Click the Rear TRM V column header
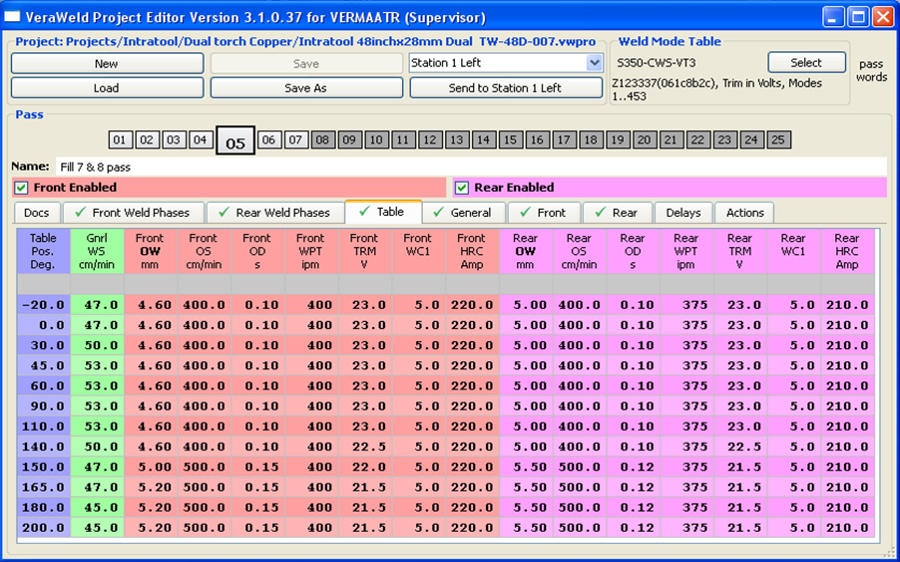Image resolution: width=900 pixels, height=562 pixels. 740,251
